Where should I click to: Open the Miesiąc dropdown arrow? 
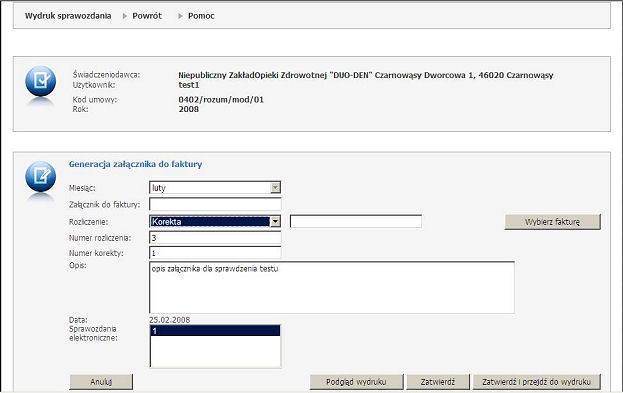pyautogui.click(x=275, y=188)
